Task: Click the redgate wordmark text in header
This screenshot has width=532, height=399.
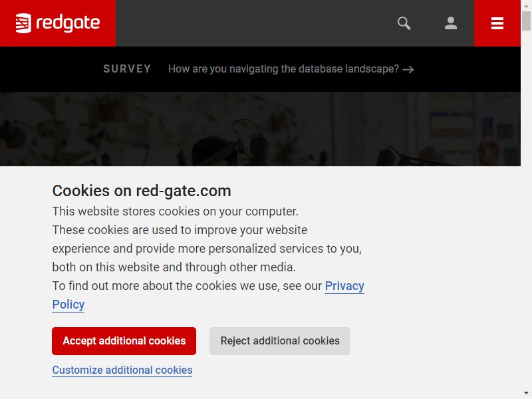Action: pyautogui.click(x=68, y=23)
